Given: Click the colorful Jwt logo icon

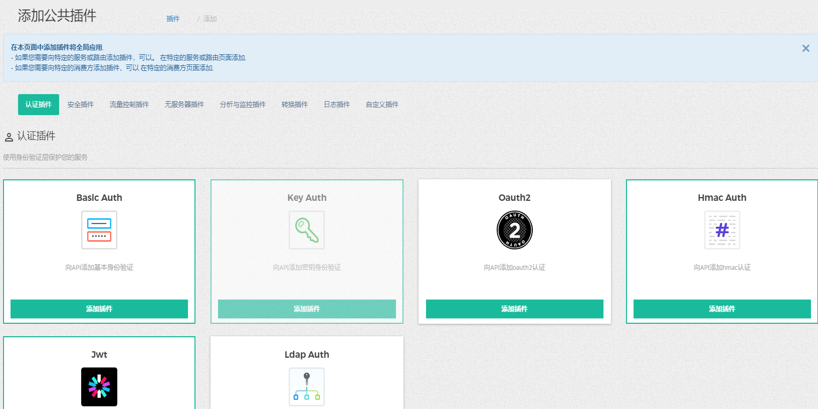Looking at the screenshot, I should point(99,387).
